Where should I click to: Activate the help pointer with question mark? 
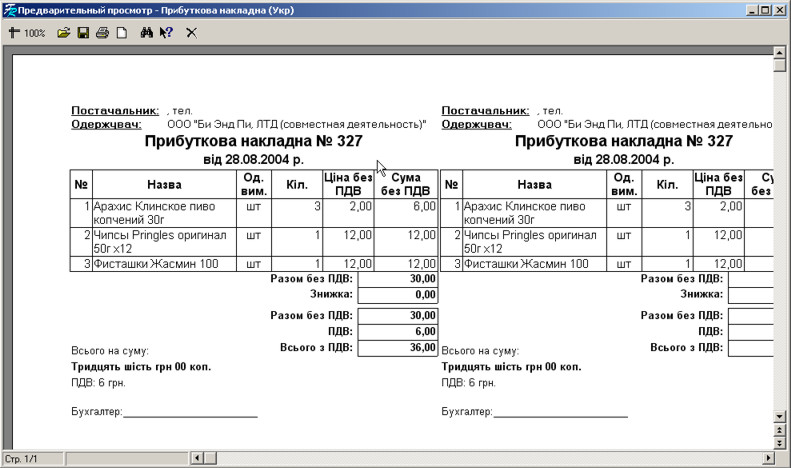(166, 33)
